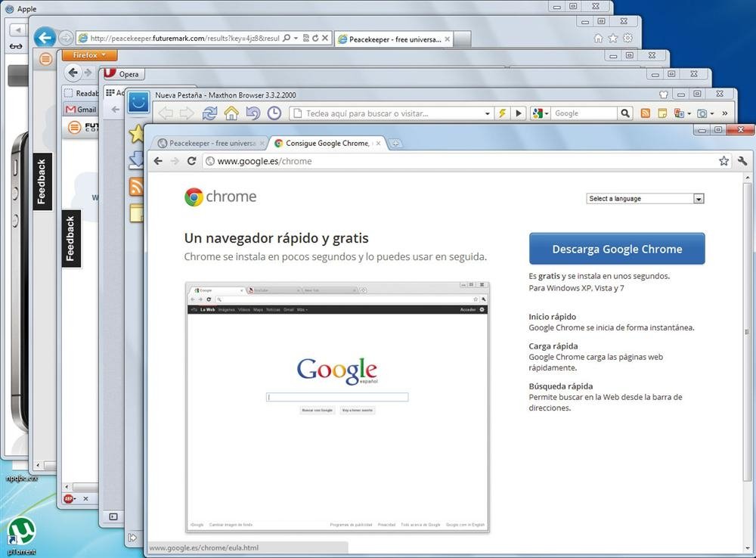The image size is (756, 558).
Task: Expand Maxthon's address bar dropdown arrow
Action: [488, 114]
